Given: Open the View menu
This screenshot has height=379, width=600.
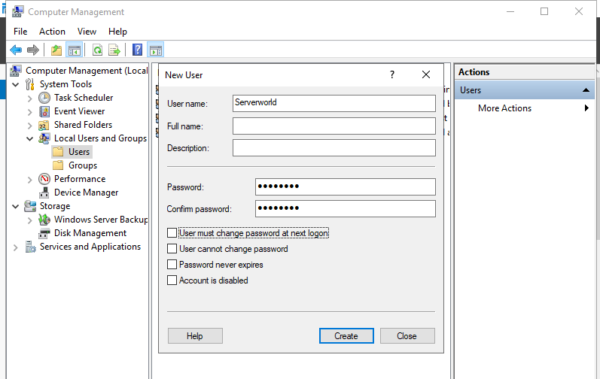Looking at the screenshot, I should (86, 32).
